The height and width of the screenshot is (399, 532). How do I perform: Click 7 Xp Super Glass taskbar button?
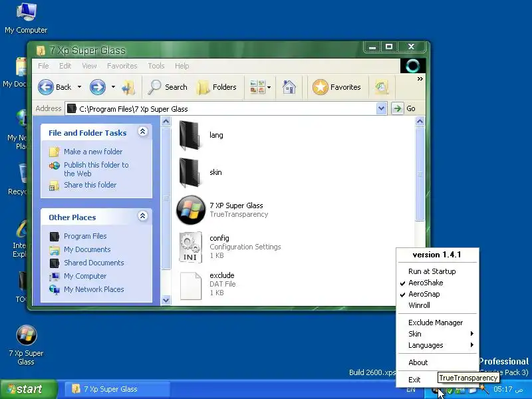click(118, 389)
